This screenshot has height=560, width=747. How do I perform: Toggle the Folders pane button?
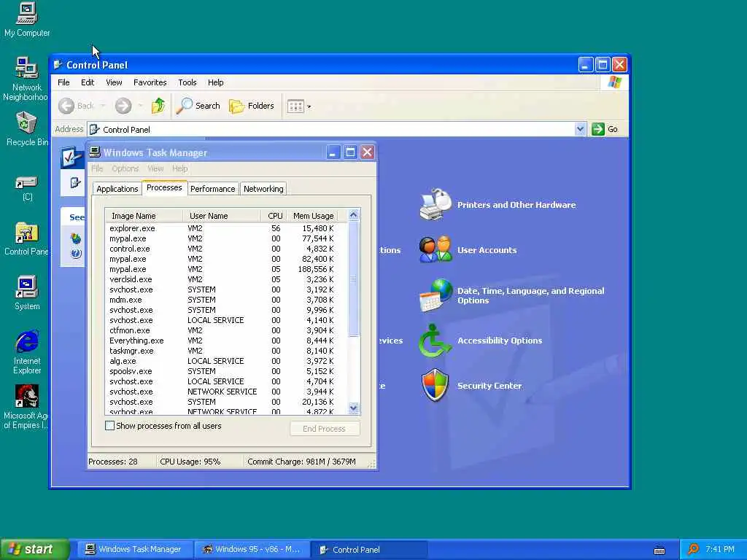[x=252, y=106]
